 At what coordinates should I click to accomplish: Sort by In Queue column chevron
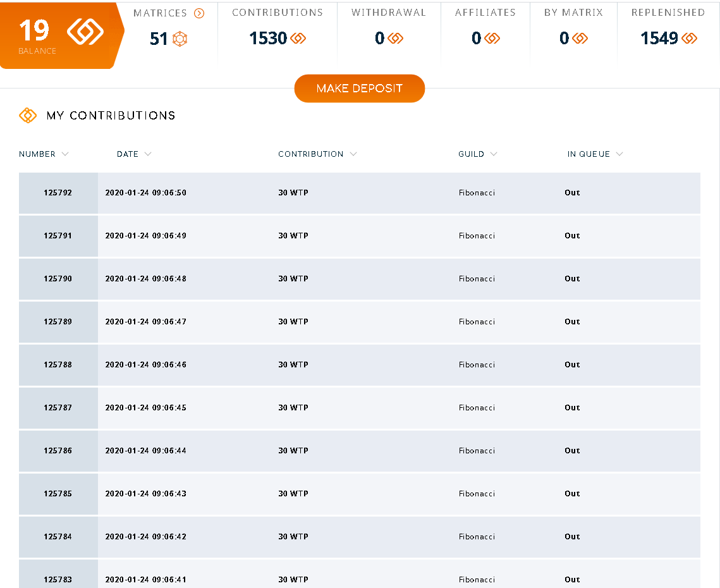pyautogui.click(x=619, y=154)
